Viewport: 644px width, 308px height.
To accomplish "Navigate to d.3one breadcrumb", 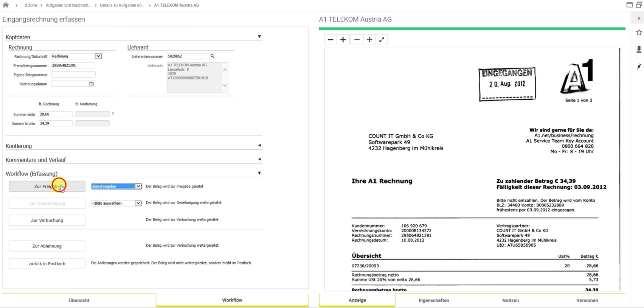I will (x=31, y=5).
